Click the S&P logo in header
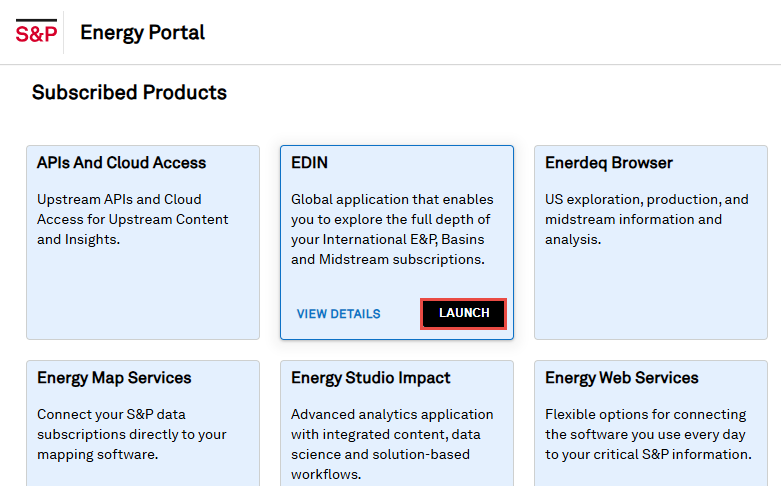 (36, 32)
